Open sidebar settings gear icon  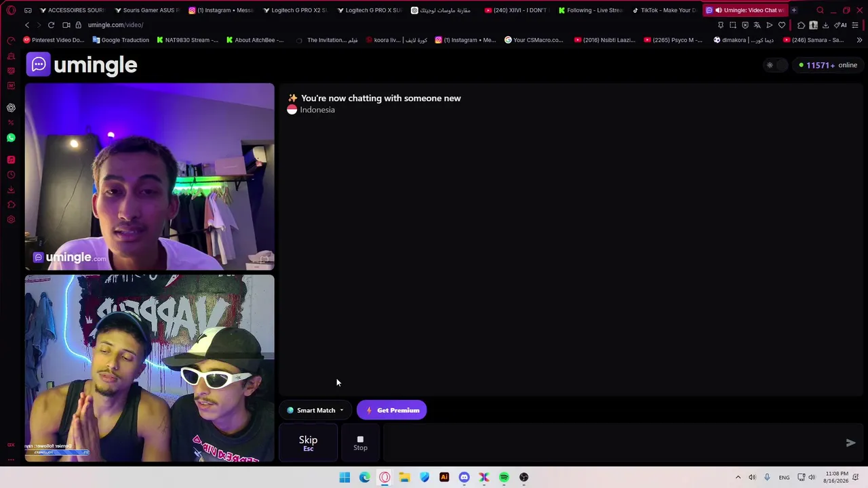coord(11,220)
